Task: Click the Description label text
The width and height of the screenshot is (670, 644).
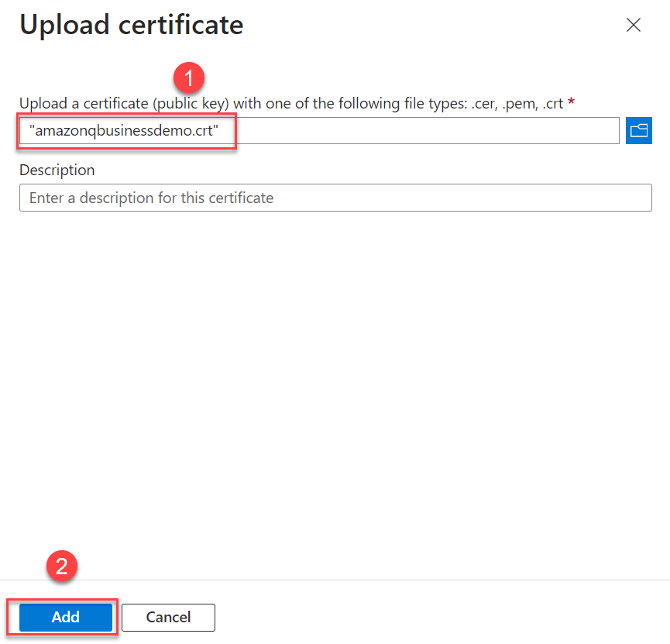Action: 57,170
